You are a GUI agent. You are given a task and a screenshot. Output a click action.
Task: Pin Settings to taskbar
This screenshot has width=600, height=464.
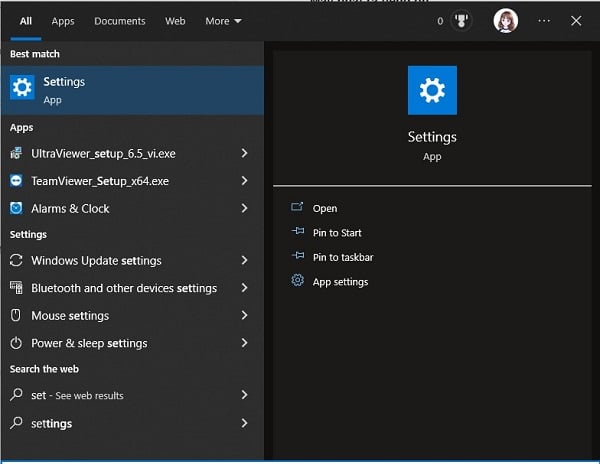click(x=342, y=257)
